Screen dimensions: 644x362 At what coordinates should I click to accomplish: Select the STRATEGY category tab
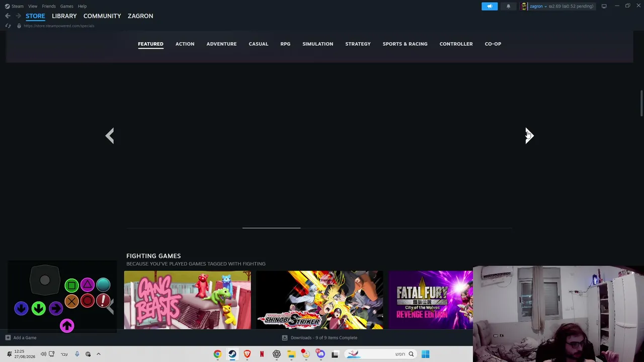click(x=358, y=44)
